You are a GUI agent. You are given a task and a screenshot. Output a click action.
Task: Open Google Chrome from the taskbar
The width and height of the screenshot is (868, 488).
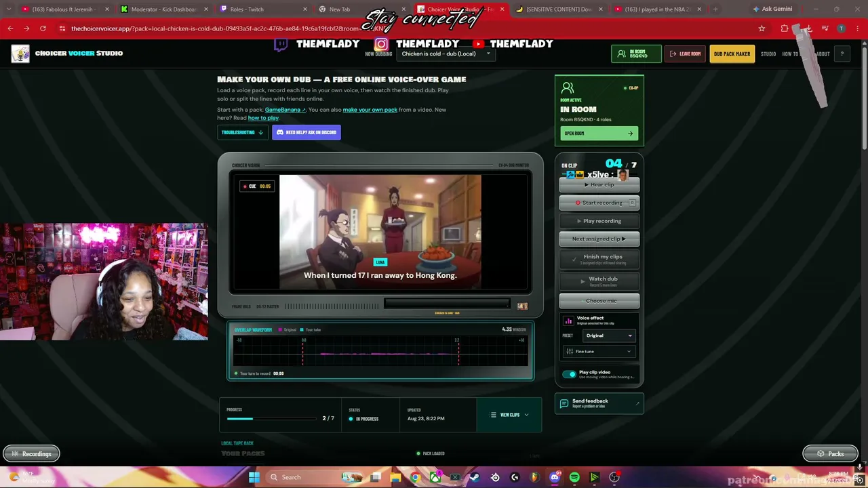(416, 477)
